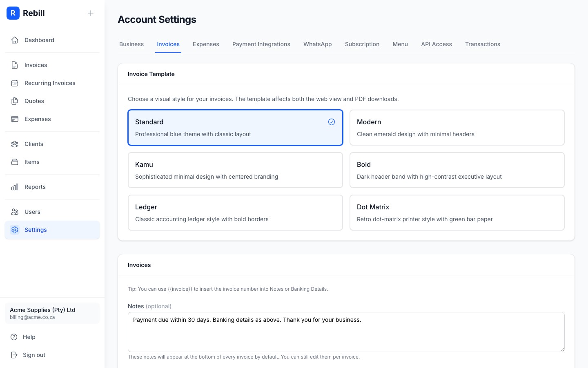
Task: Go to the Payment Integrations tab
Action: point(261,44)
